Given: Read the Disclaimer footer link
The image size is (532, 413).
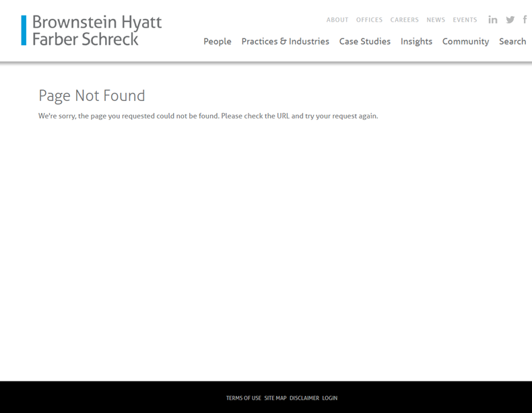Looking at the screenshot, I should (x=304, y=398).
